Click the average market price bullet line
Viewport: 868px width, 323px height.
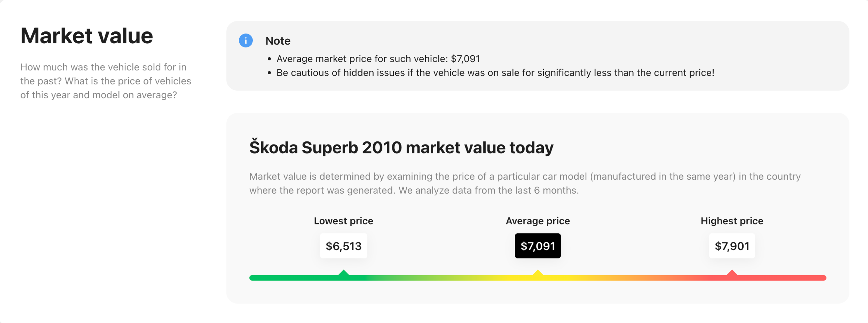pyautogui.click(x=378, y=59)
